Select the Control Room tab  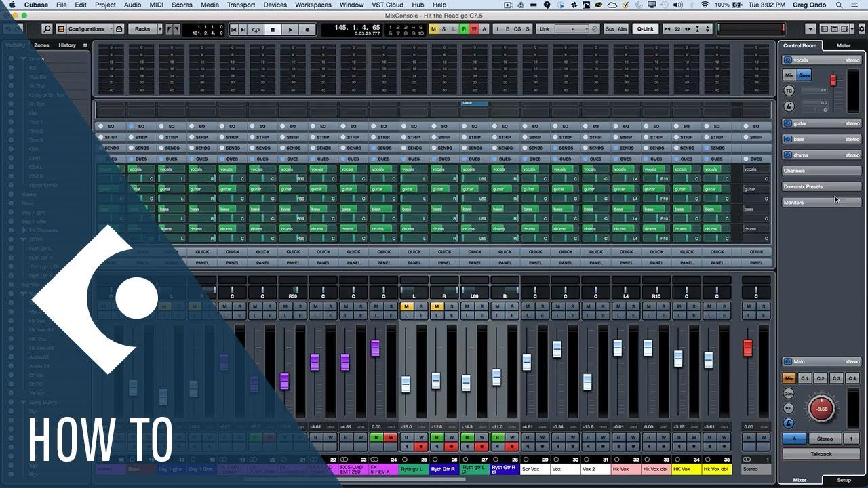click(x=800, y=45)
